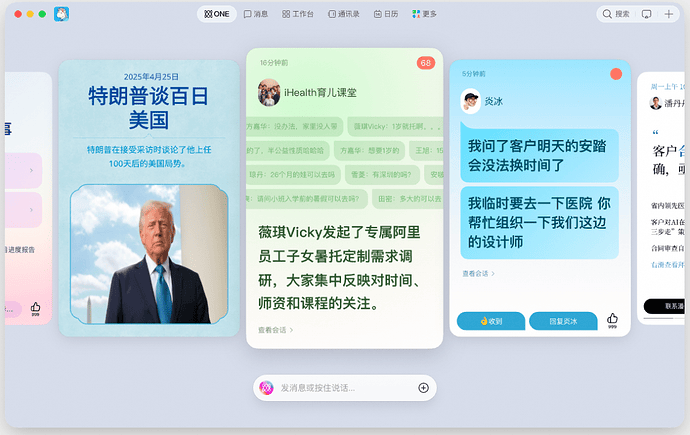Open the 工作台 tab
The height and width of the screenshot is (435, 690).
(x=297, y=14)
